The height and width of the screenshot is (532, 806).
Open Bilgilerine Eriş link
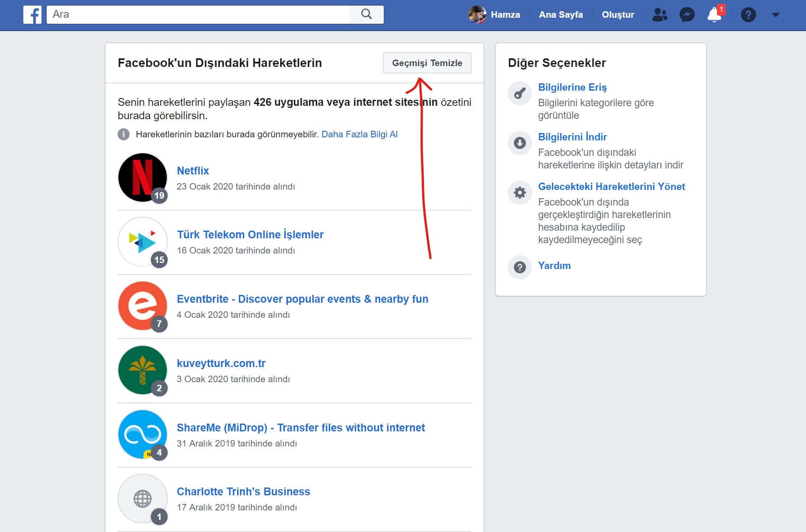pos(572,87)
